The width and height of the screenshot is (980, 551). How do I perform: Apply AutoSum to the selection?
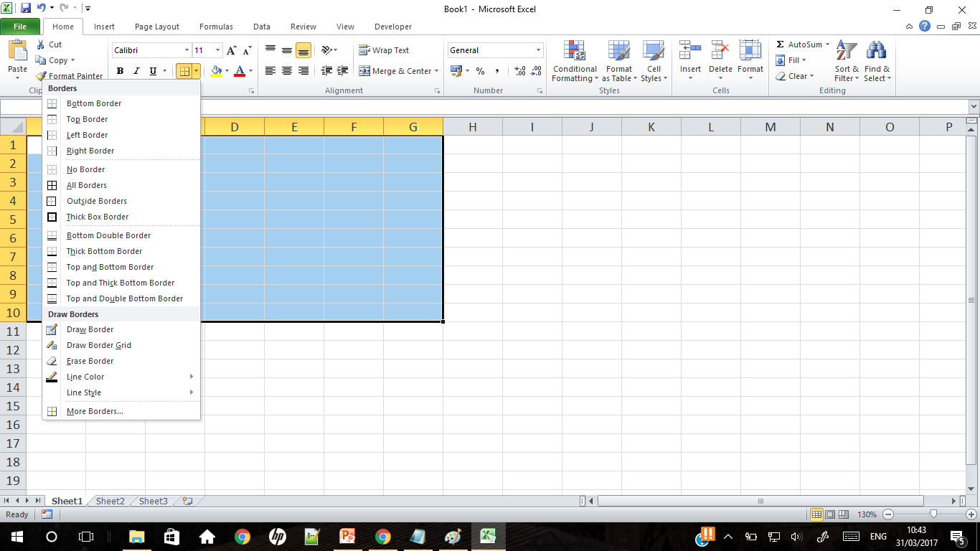tap(801, 44)
